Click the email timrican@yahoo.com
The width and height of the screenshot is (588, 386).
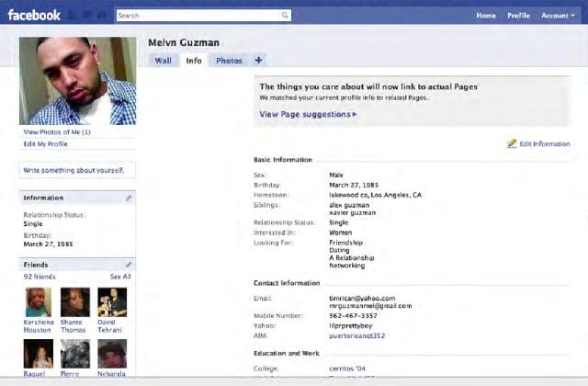pos(362,298)
